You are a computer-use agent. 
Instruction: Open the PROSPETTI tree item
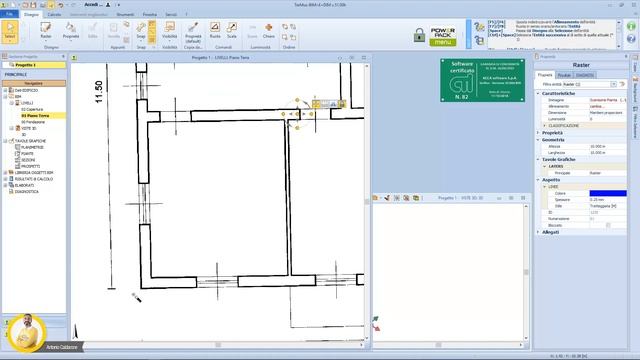pyautogui.click(x=30, y=166)
